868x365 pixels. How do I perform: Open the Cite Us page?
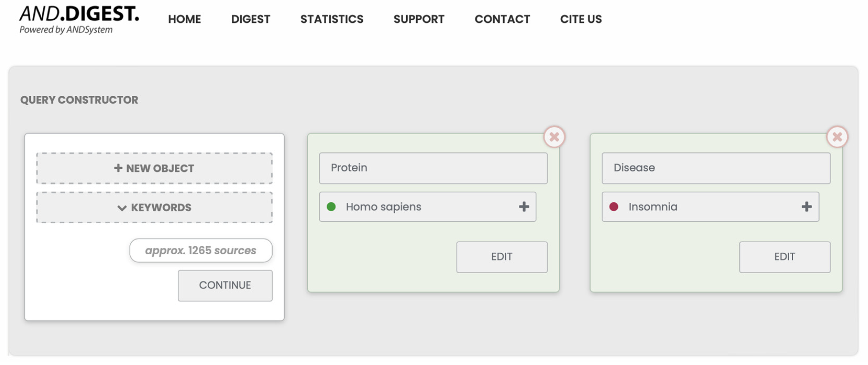pos(580,19)
